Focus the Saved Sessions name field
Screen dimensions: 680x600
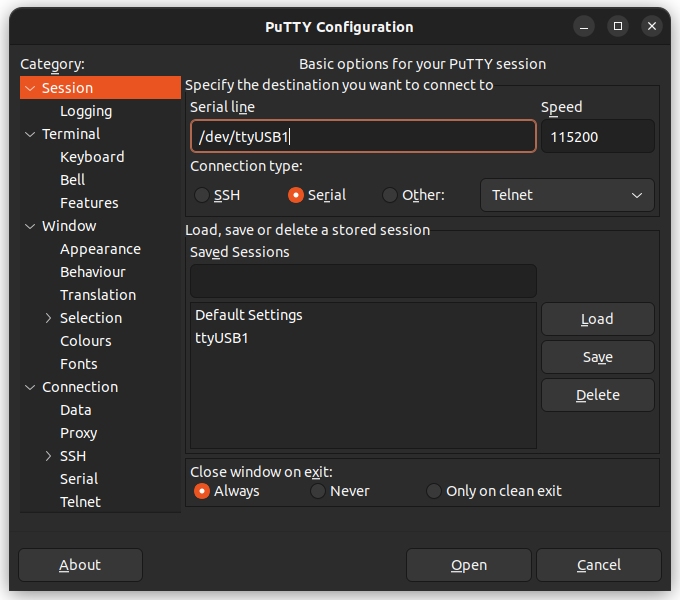(x=363, y=281)
